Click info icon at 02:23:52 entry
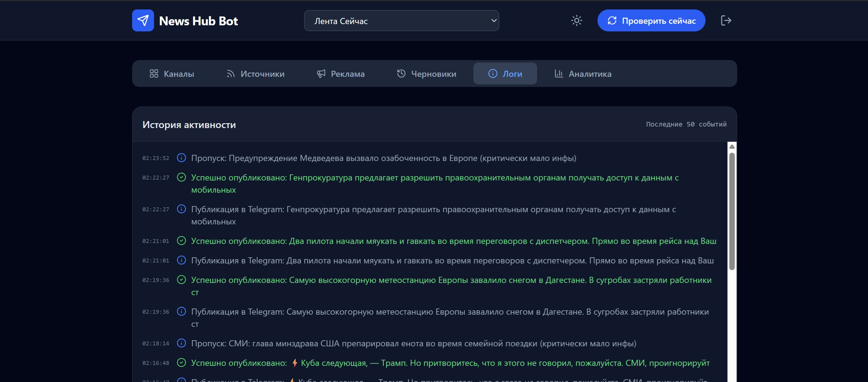Viewport: 868px width, 382px height. point(181,158)
